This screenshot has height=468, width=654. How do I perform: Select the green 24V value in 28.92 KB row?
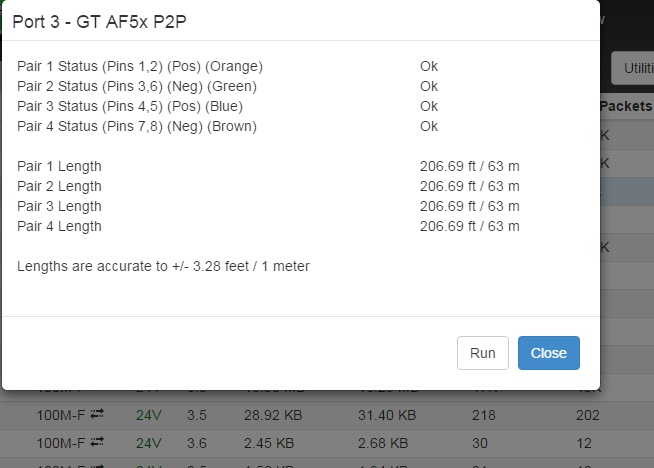(x=148, y=414)
